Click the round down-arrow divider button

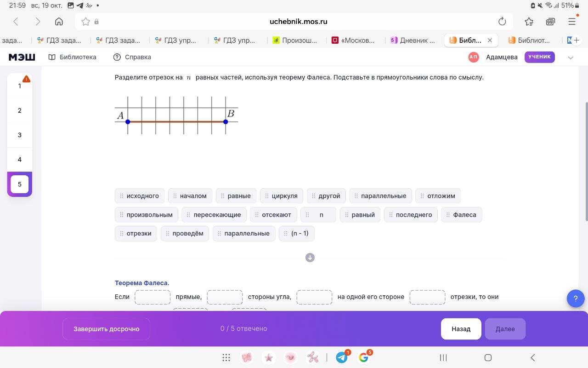[310, 258]
